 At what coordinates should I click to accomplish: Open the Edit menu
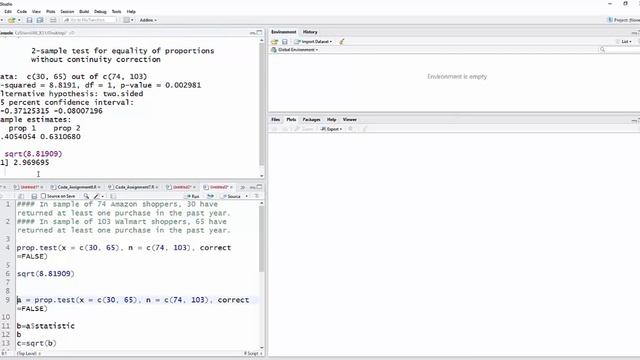[x=8, y=11]
